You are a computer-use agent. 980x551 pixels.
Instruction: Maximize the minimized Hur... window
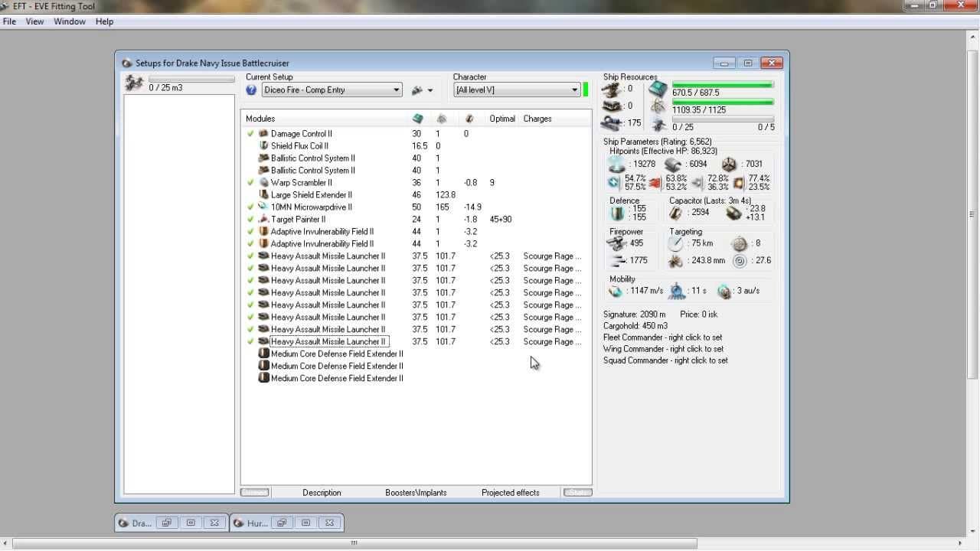pos(305,523)
